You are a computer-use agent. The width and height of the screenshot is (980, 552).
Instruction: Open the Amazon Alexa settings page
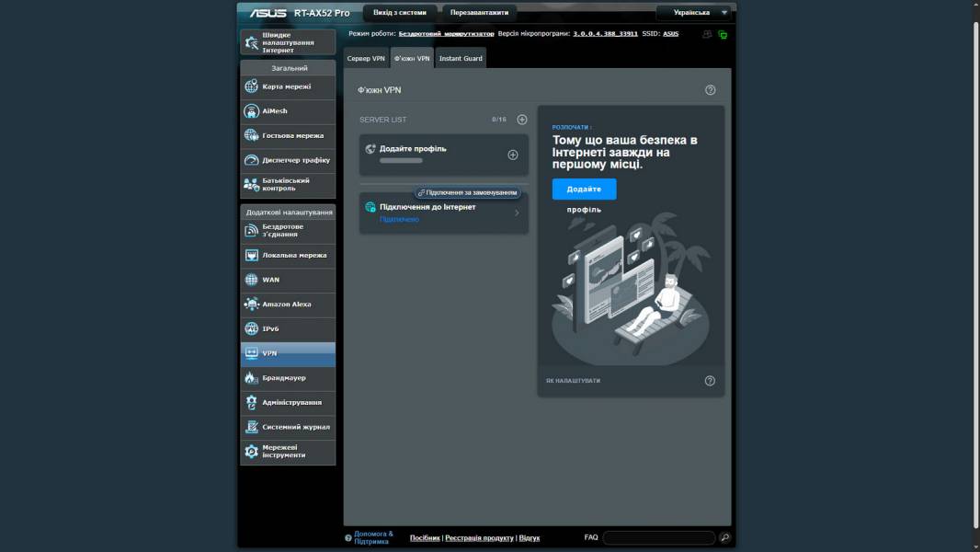[x=287, y=305]
